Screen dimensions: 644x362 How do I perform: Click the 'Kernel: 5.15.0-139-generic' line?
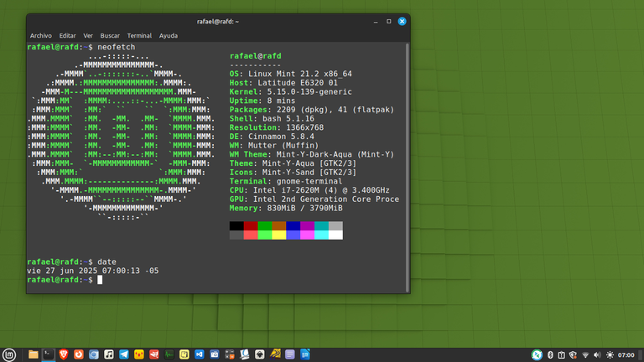pos(291,92)
